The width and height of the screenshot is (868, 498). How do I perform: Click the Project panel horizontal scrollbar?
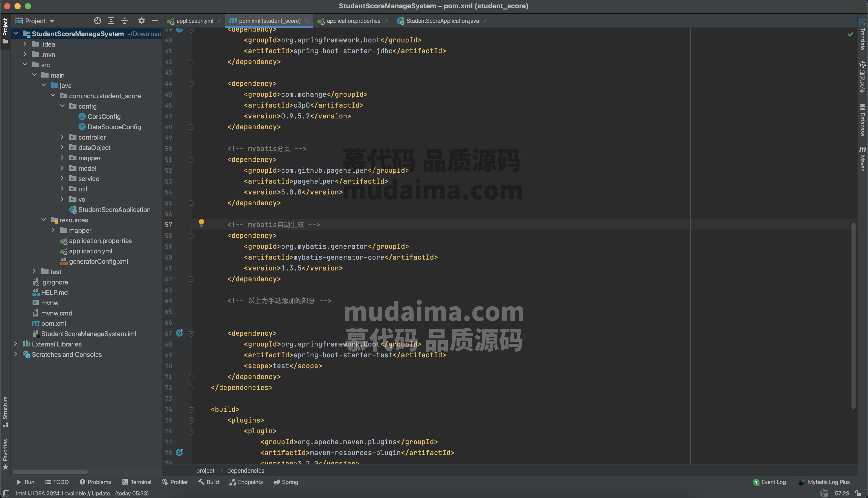click(x=50, y=472)
